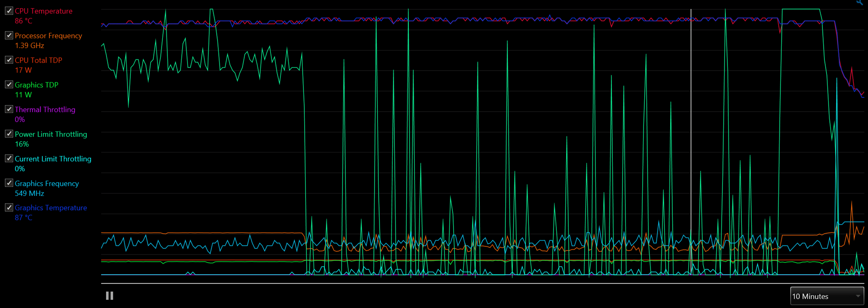This screenshot has width=868, height=308.
Task: Hide Power Limit Throttling via its checkbox
Action: (x=9, y=134)
